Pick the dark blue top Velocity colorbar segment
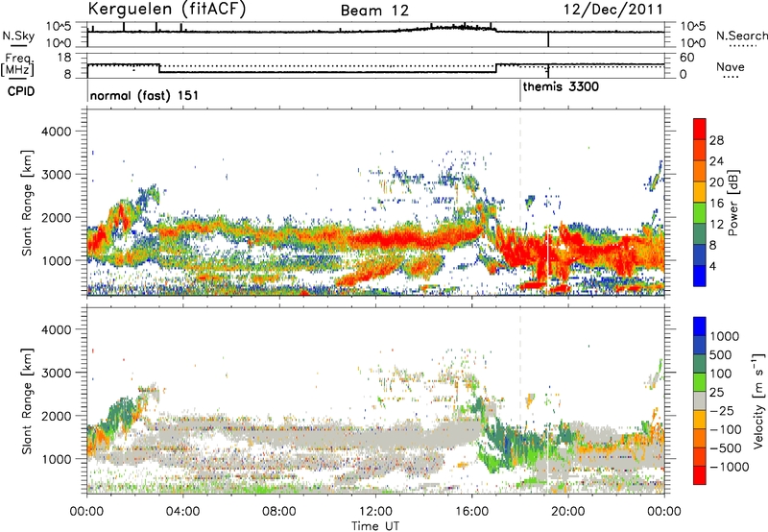 700,326
